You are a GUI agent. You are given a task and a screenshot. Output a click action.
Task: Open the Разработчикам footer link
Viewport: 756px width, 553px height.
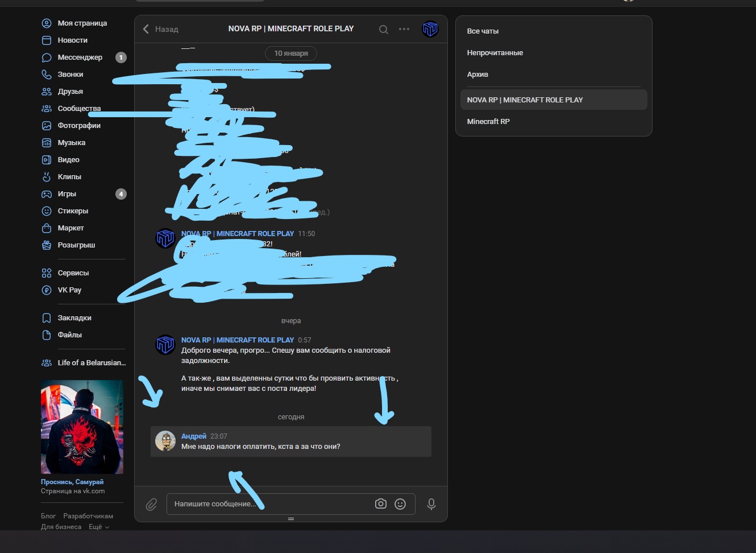click(x=88, y=516)
